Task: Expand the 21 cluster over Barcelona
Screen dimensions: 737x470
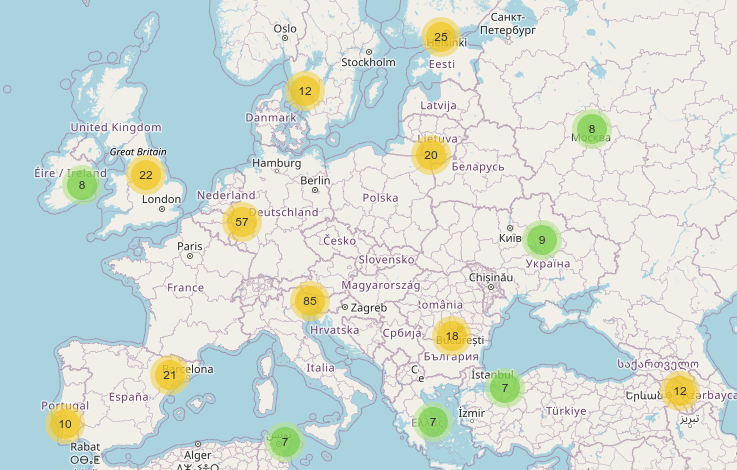Action: coord(170,375)
